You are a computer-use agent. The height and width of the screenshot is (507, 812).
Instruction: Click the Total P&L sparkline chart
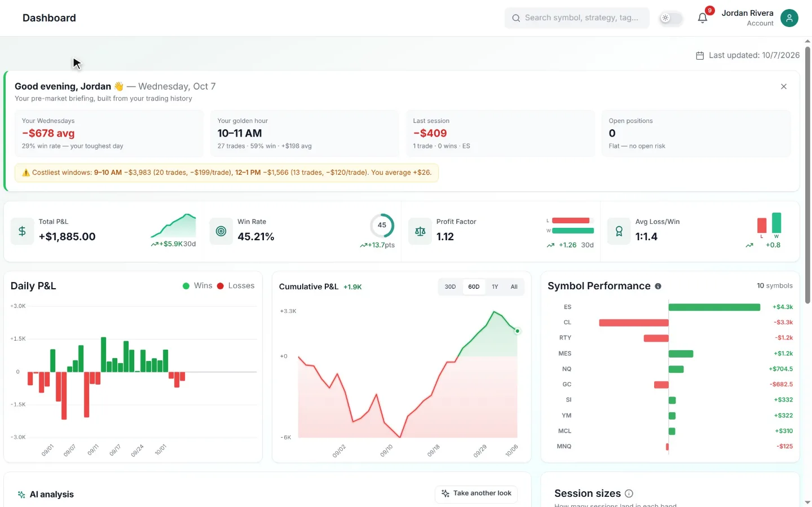pos(173,226)
